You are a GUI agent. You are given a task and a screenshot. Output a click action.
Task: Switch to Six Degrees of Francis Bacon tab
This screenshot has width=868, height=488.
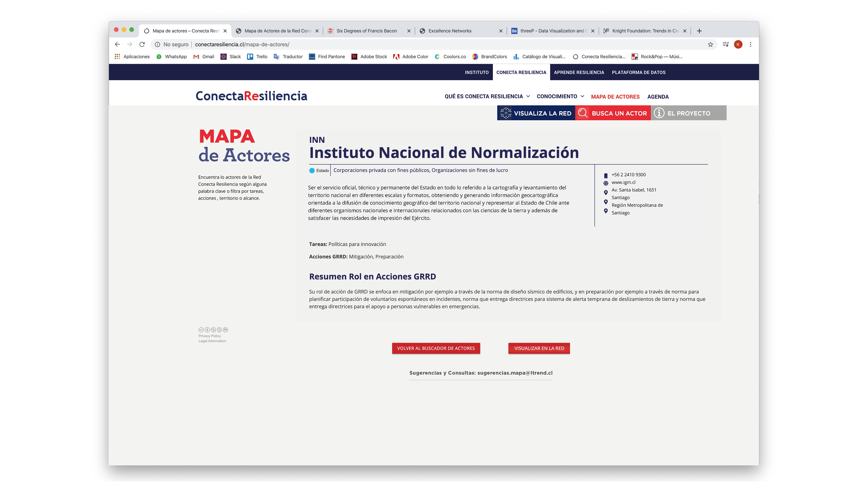pyautogui.click(x=367, y=31)
